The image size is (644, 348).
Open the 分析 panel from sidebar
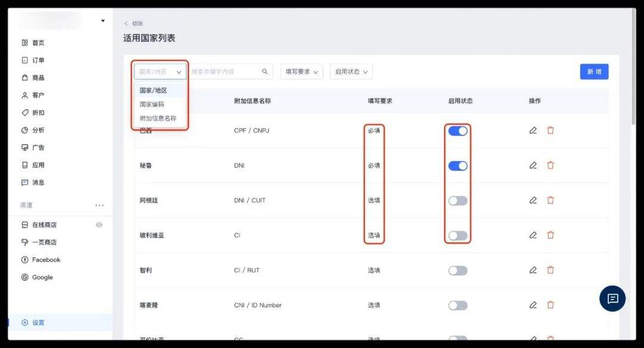pyautogui.click(x=36, y=130)
